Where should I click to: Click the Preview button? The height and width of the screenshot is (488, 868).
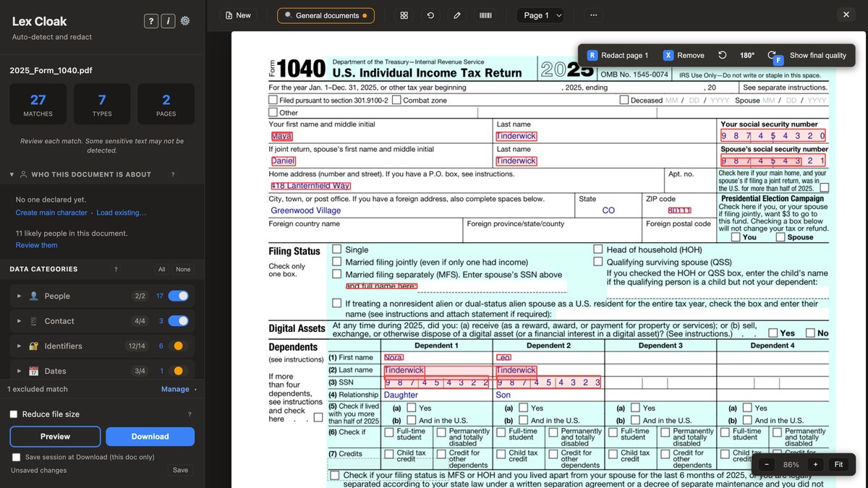[55, 437]
